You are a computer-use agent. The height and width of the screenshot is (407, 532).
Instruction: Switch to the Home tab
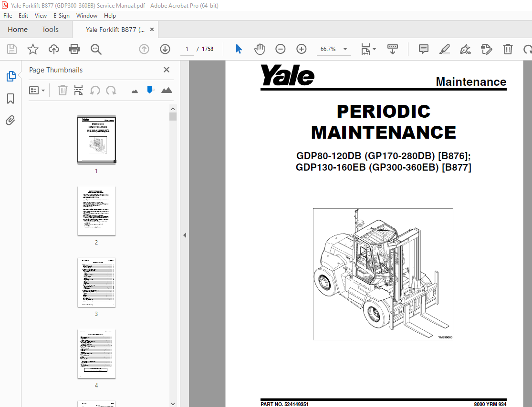pos(18,30)
